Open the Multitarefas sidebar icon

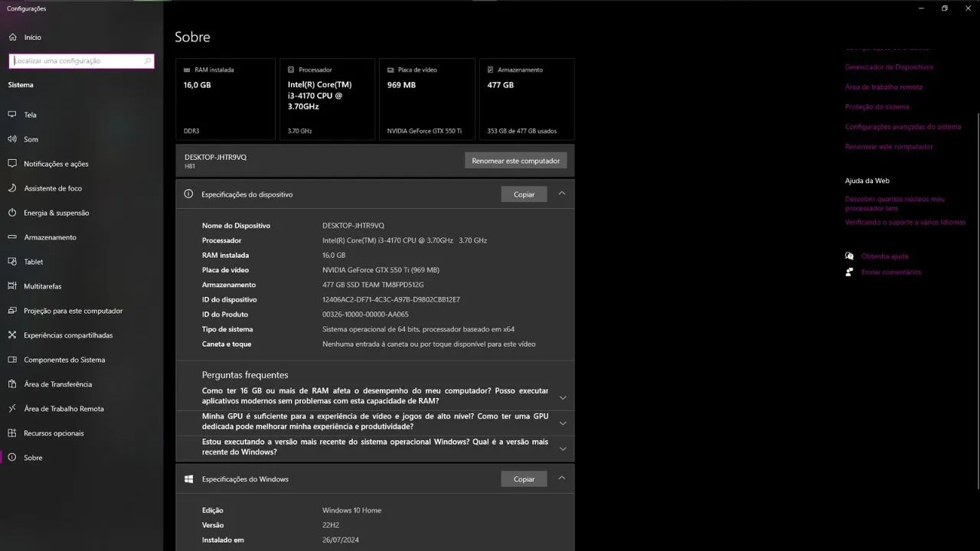tap(12, 286)
